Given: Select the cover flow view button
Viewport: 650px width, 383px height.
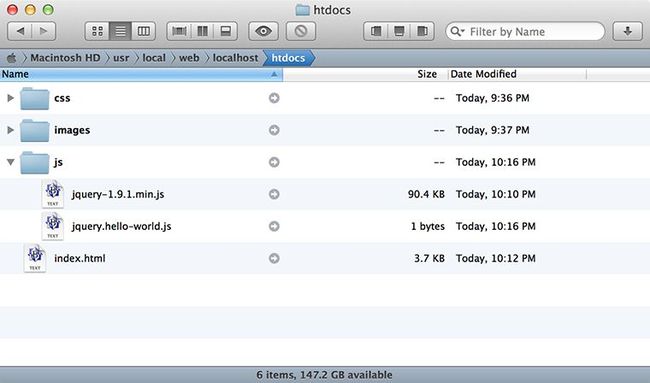Looking at the screenshot, I should tap(179, 31).
